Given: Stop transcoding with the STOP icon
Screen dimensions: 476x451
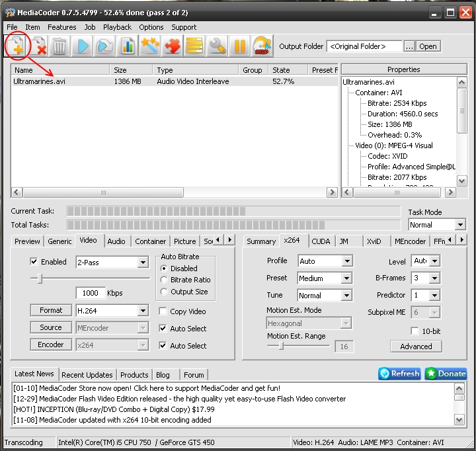Looking at the screenshot, I should point(262,46).
